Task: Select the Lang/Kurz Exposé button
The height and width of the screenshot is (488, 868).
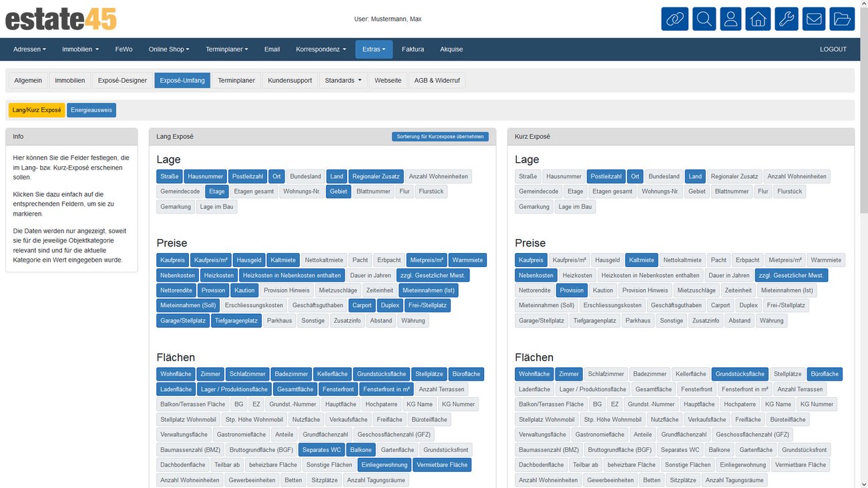Action: point(37,110)
